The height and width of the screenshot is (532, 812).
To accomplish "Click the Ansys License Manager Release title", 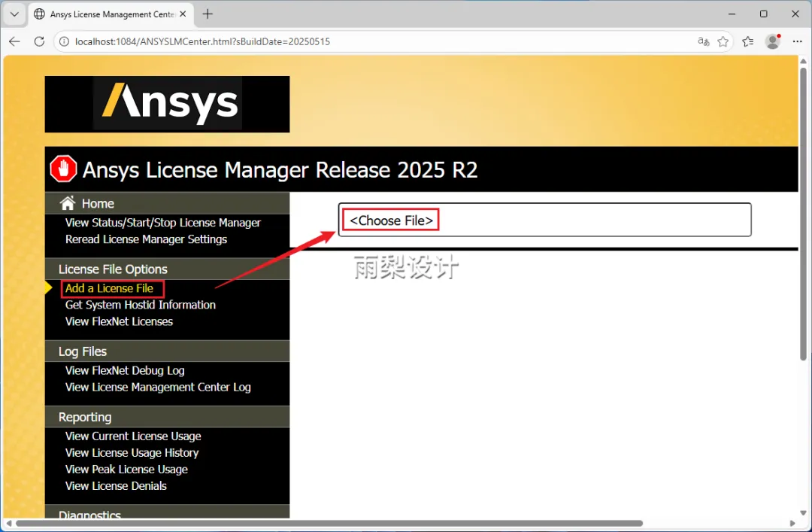I will coord(280,169).
